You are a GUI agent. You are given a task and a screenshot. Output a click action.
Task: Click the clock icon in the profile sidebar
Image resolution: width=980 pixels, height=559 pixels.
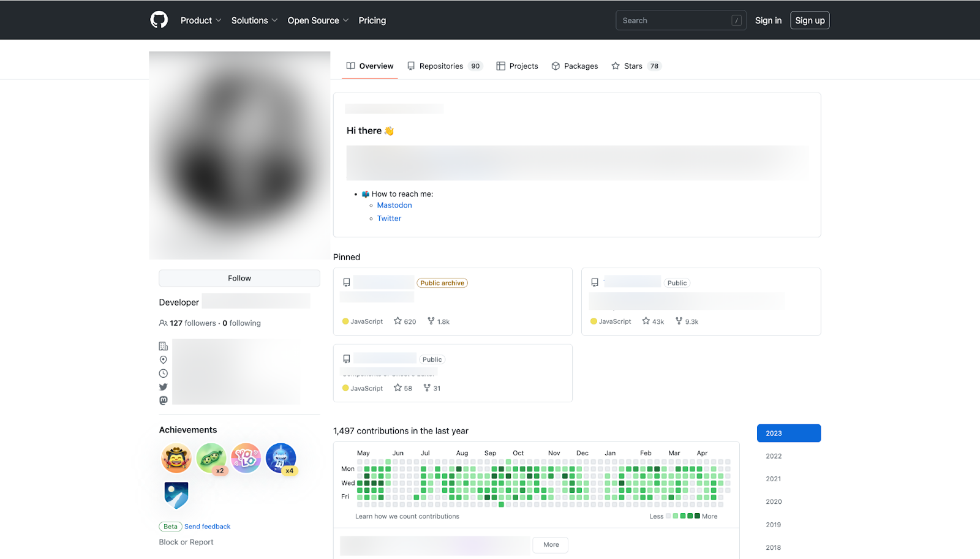(x=163, y=373)
